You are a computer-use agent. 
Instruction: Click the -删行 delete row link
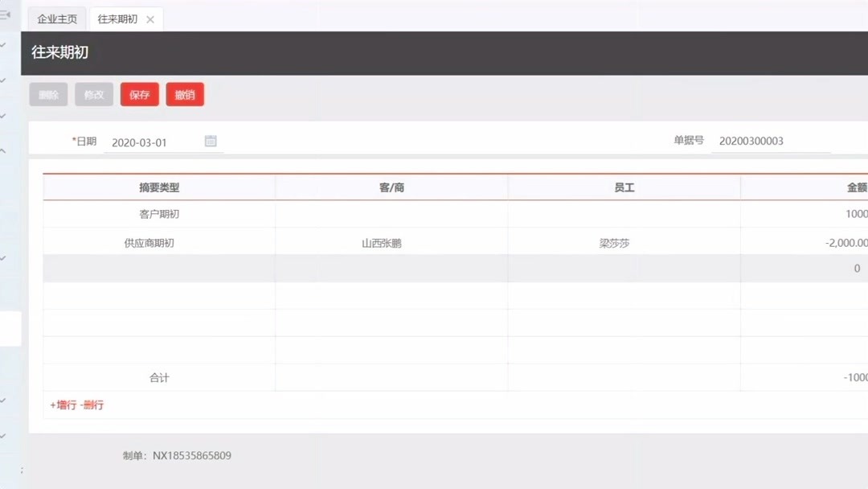pyautogui.click(x=91, y=405)
